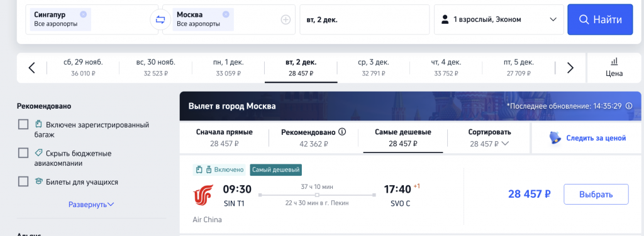Show previous dates with left arrow
The width and height of the screenshot is (644, 236).
coord(31,68)
